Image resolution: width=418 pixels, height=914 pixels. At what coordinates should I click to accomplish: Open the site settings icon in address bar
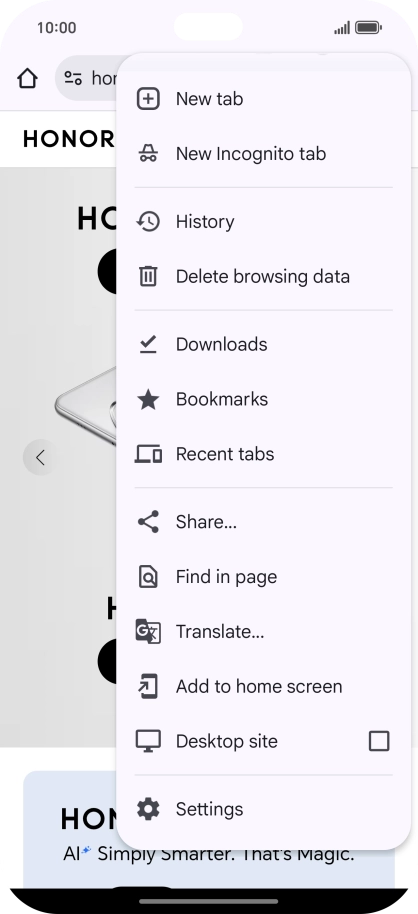coord(73,78)
